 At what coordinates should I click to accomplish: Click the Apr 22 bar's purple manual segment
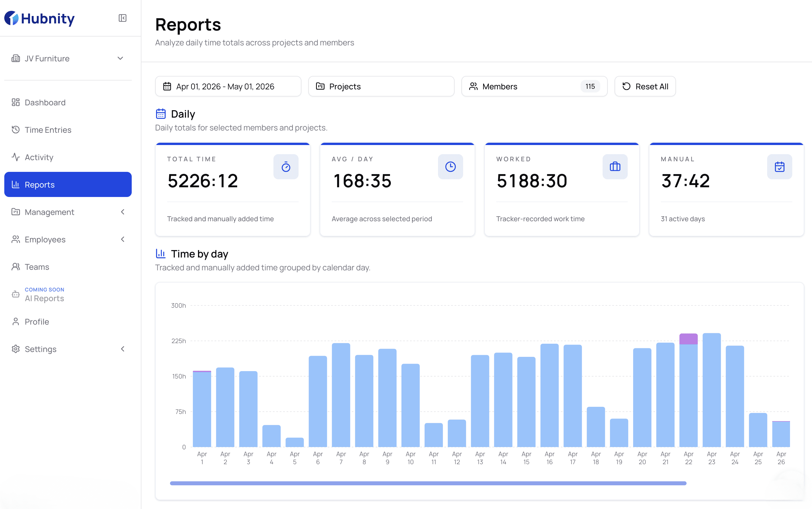(x=688, y=339)
